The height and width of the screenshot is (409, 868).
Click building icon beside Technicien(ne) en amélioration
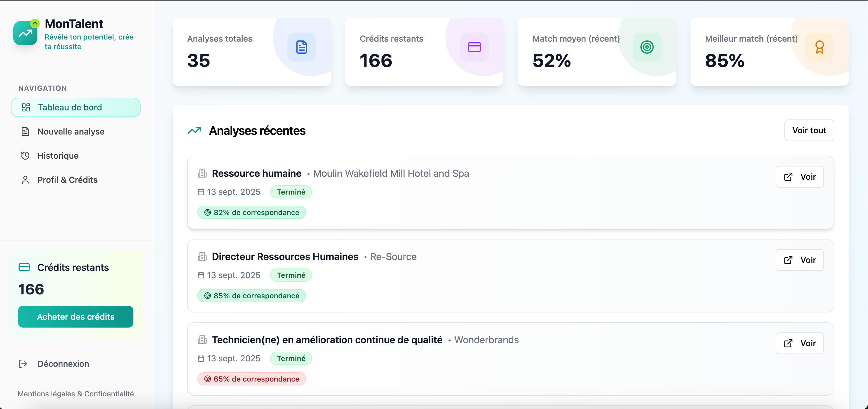click(x=202, y=340)
